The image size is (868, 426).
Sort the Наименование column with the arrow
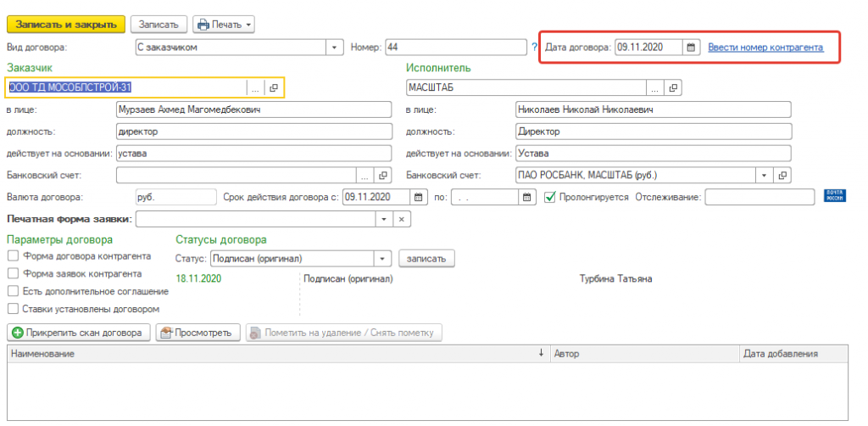[542, 353]
